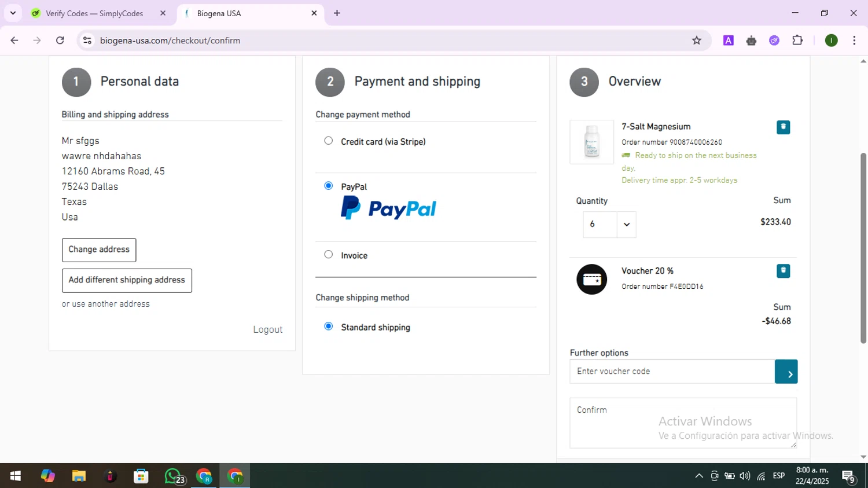Click the ESP language indicator
The width and height of the screenshot is (868, 488).
pyautogui.click(x=779, y=476)
